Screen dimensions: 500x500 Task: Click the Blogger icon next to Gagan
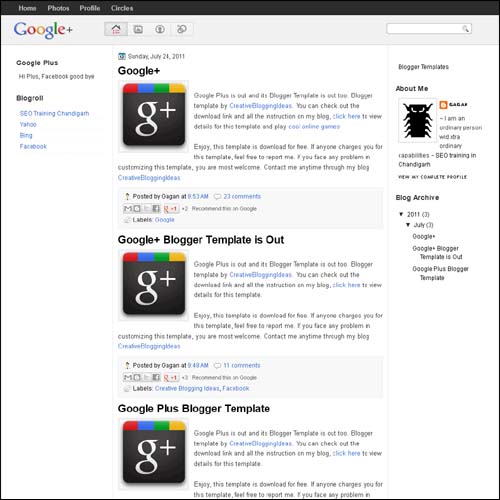[x=443, y=105]
